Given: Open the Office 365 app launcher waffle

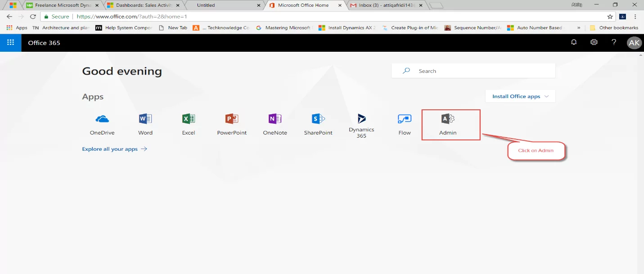Looking at the screenshot, I should 10,43.
